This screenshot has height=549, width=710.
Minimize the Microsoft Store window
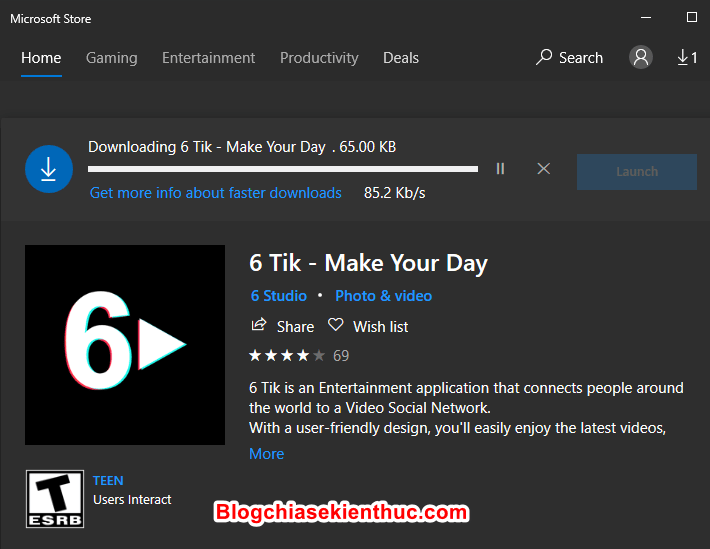(646, 18)
